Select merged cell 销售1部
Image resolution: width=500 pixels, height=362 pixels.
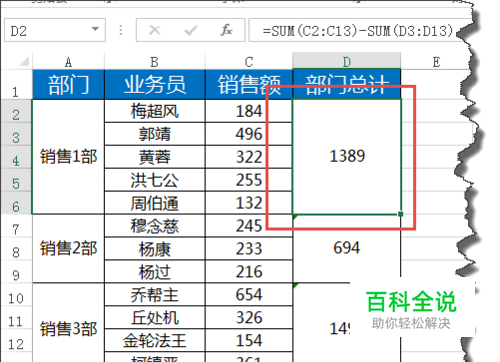68,157
